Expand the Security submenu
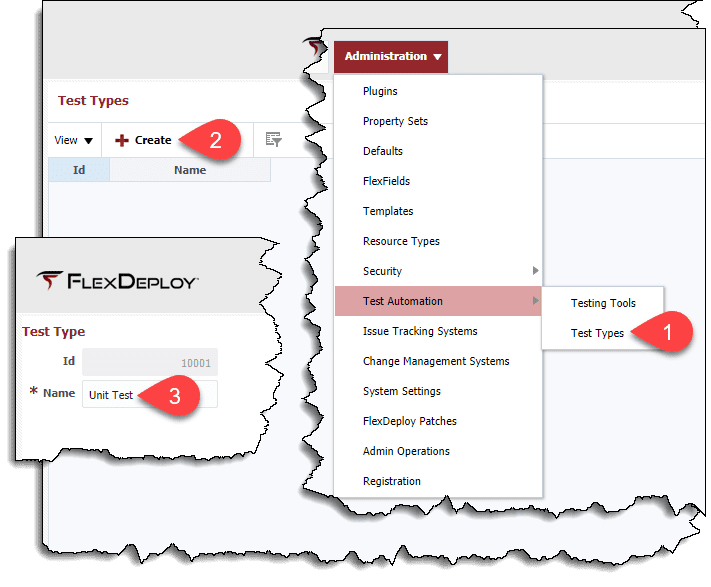 [438, 271]
